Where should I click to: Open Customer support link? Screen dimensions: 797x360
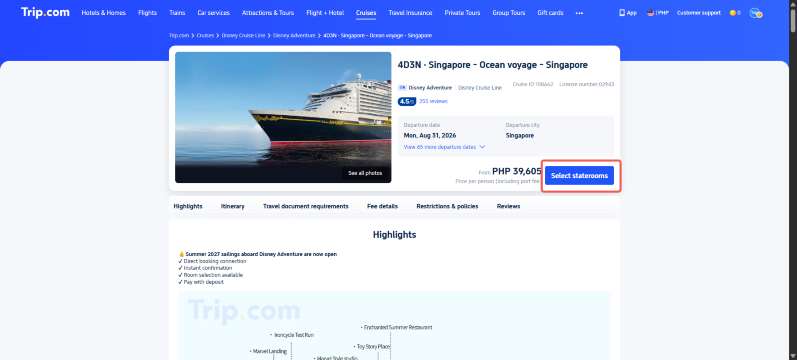coord(699,13)
